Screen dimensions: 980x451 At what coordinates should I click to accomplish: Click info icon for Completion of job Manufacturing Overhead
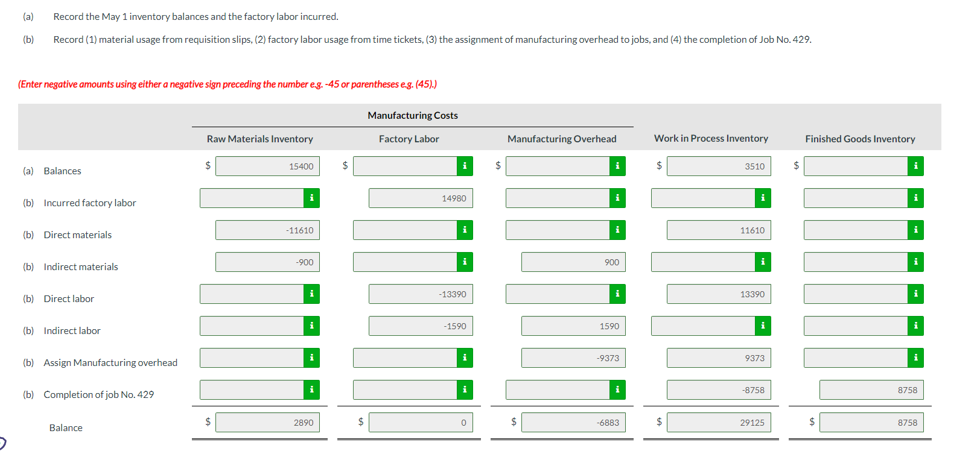point(617,389)
